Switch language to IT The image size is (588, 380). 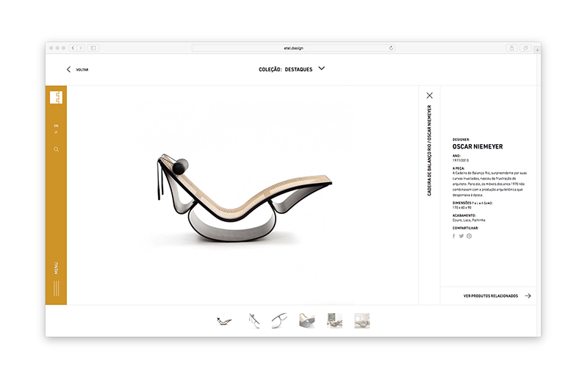57,132
